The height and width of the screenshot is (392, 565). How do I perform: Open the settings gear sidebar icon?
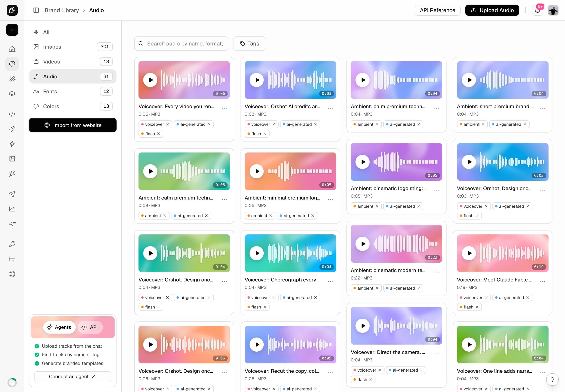click(x=12, y=274)
